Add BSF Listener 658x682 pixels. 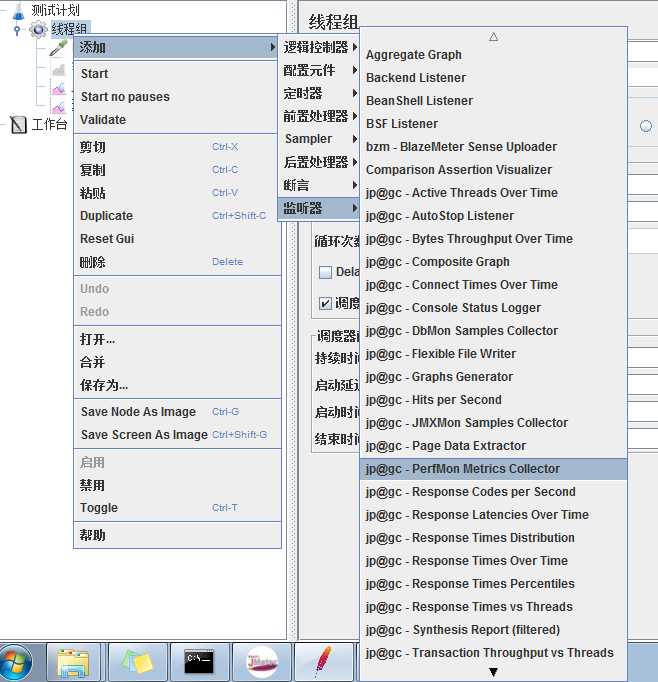(493, 124)
